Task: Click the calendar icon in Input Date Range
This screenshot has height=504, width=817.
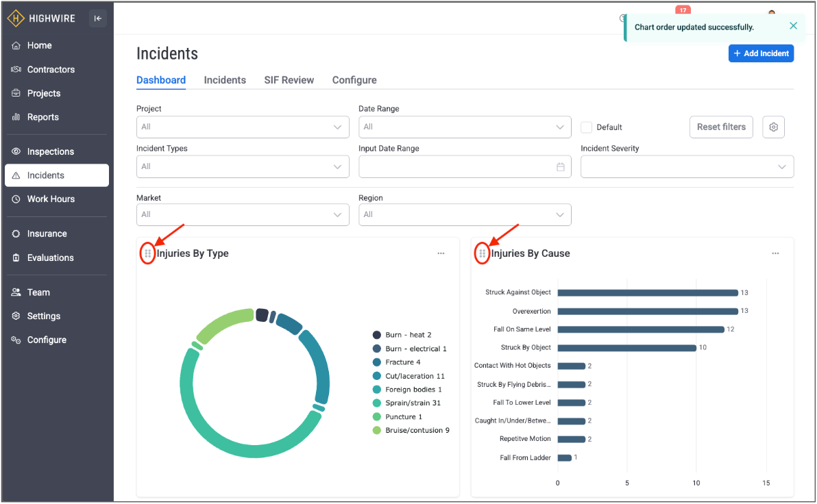Action: 560,167
